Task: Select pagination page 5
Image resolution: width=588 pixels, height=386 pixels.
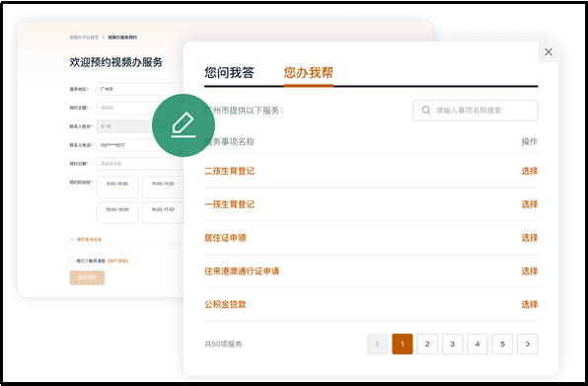Action: [502, 344]
